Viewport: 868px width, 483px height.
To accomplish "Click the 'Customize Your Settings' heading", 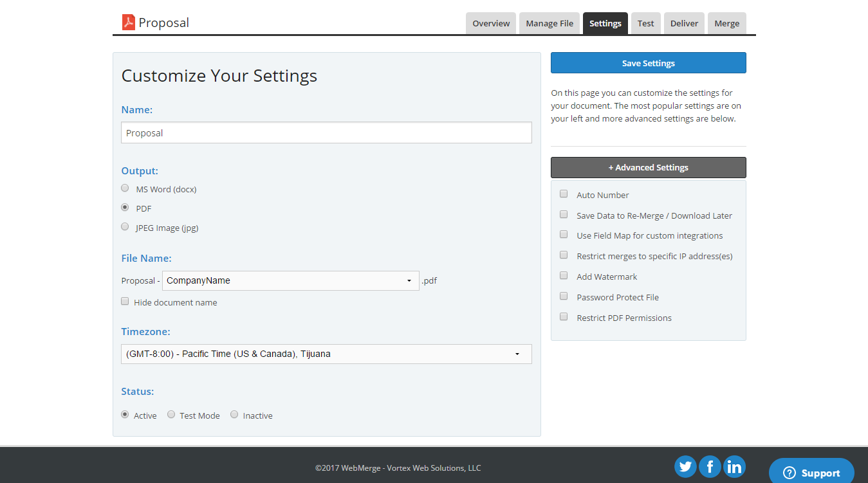I will 219,76.
